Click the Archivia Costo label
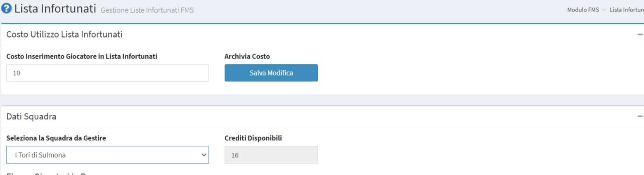Viewport: 644px width, 175px height. click(x=247, y=57)
